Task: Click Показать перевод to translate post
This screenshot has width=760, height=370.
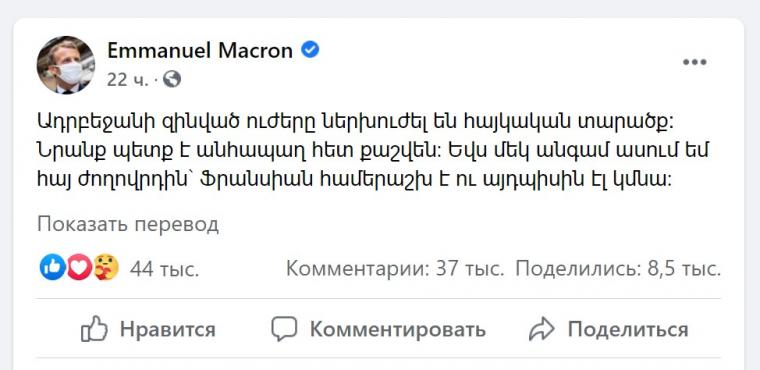Action: point(128,225)
